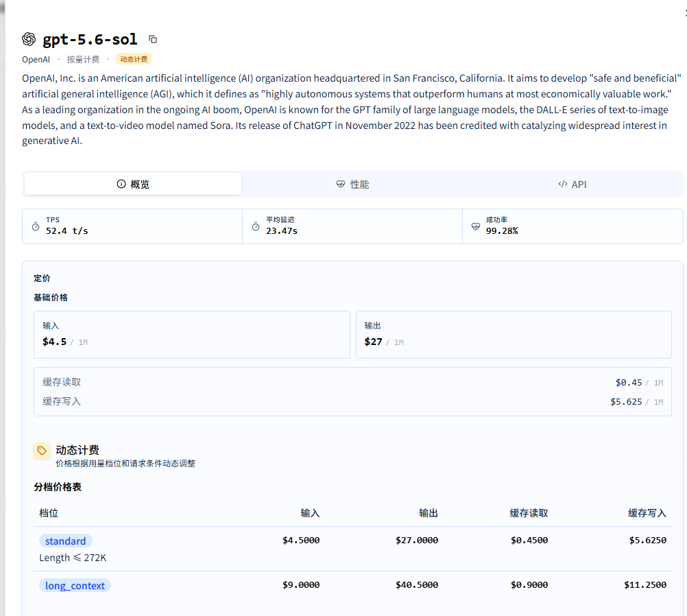
Task: Click the 档位 column header
Action: click(x=49, y=513)
